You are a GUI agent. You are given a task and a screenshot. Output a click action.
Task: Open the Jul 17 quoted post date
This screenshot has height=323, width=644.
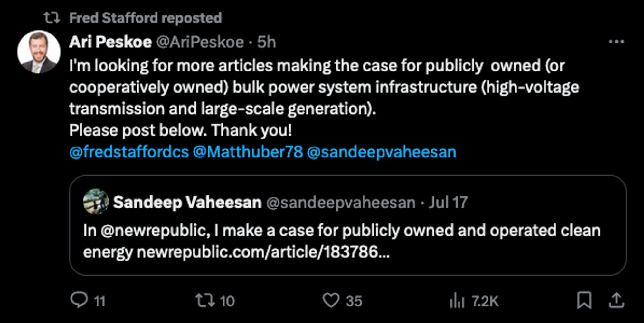coord(448,203)
